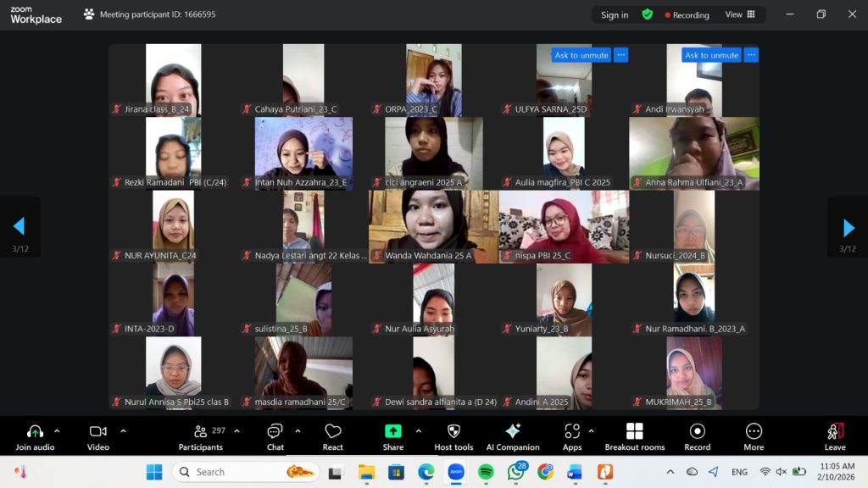Open Spotify from the taskbar

pos(486,472)
